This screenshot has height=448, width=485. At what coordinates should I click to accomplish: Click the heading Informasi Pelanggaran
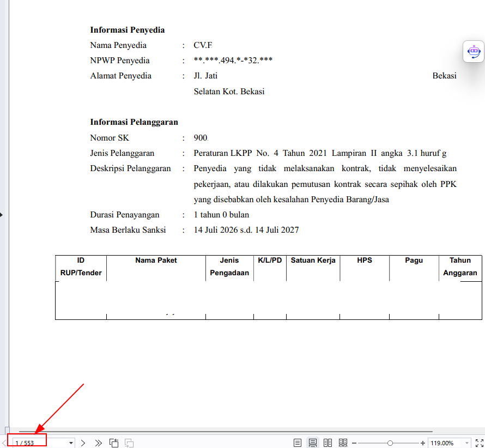[x=134, y=122]
